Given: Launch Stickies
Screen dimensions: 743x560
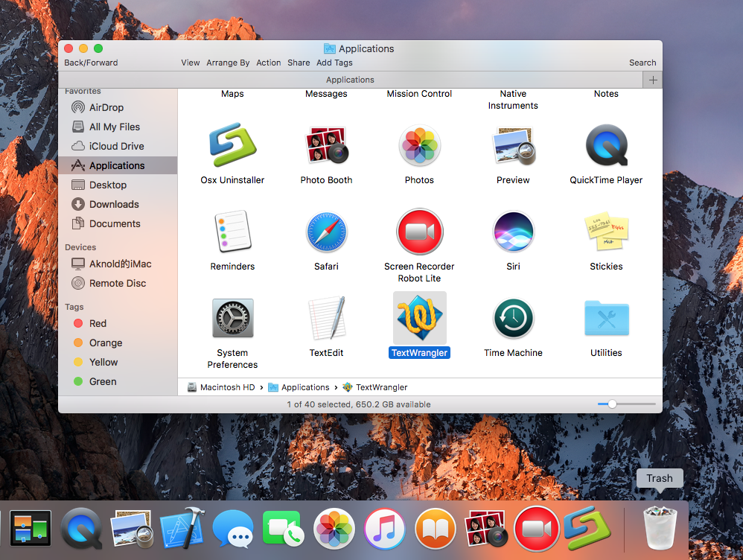Looking at the screenshot, I should (x=606, y=232).
